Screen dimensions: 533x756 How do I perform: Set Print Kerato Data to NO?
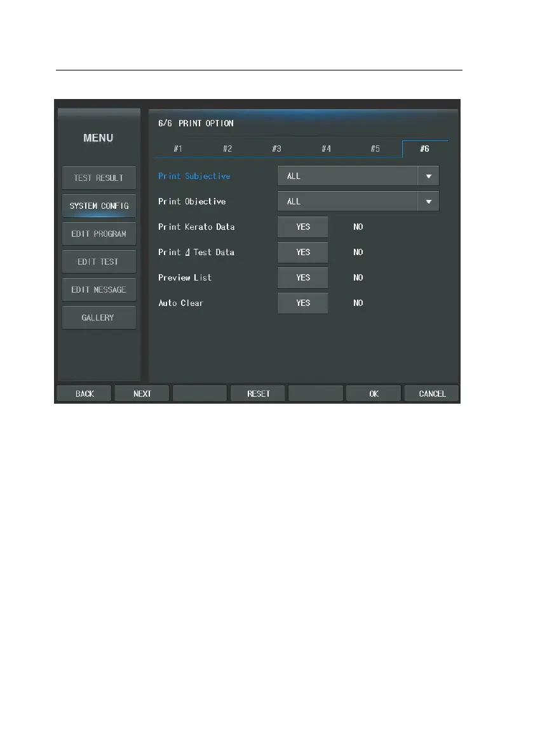358,227
